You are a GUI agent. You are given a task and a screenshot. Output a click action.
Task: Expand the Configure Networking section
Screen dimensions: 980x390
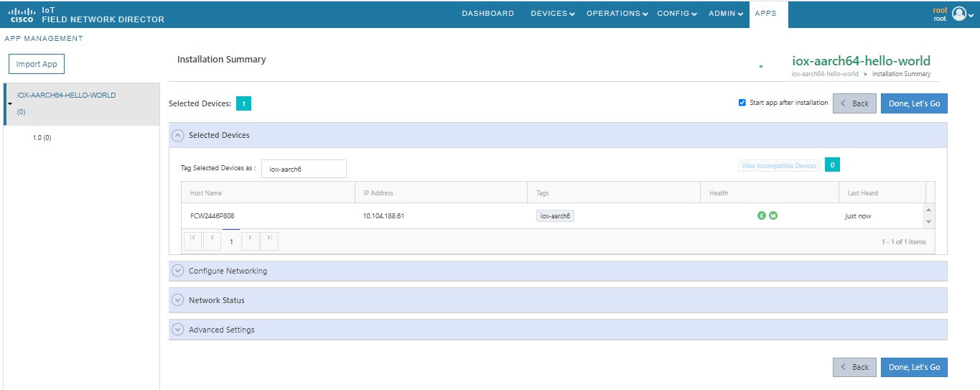click(179, 271)
